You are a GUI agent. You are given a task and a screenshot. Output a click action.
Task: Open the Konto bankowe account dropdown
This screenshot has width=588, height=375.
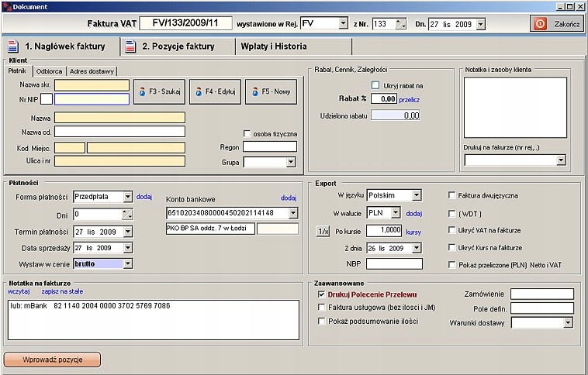(292, 213)
